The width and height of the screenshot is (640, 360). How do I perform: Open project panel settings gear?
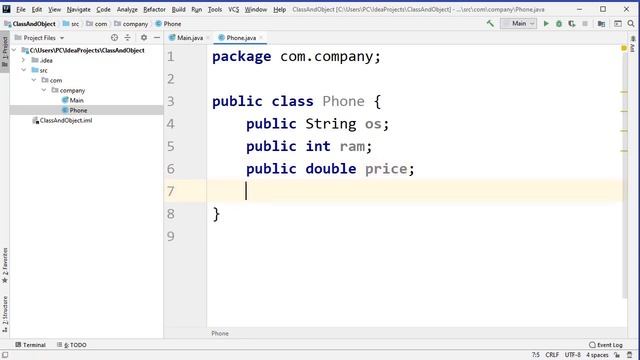click(144, 38)
